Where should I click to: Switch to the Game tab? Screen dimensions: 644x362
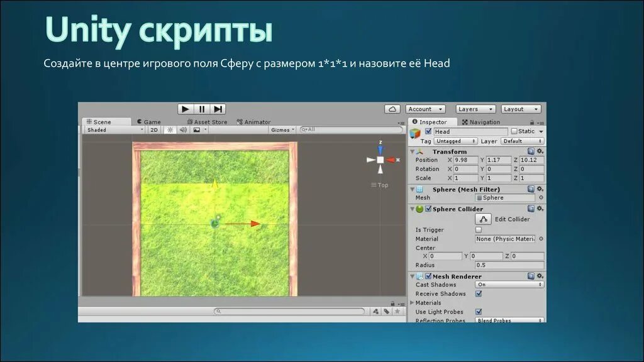(x=148, y=122)
